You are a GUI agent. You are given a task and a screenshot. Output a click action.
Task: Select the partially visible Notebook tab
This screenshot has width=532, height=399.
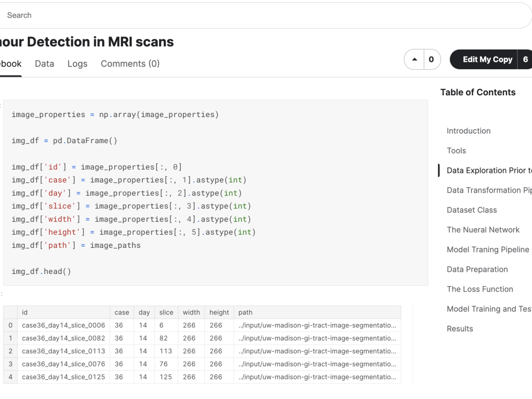click(11, 64)
